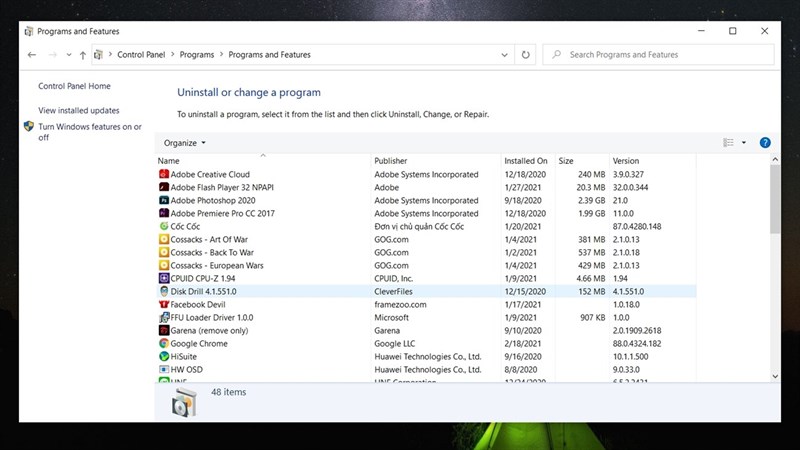Click the scrollbar down arrow
The image size is (800, 450).
point(775,376)
